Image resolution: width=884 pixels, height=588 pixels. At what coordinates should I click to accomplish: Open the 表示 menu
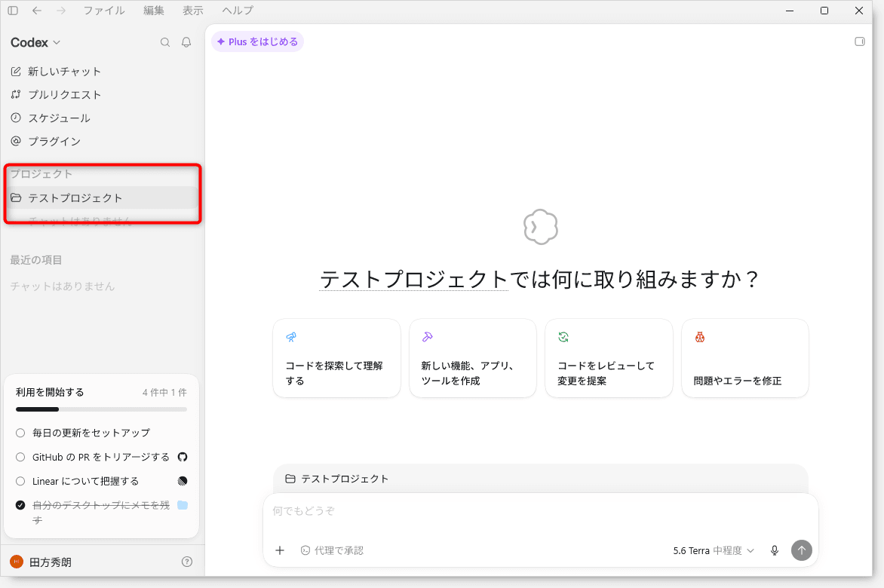[x=193, y=11]
